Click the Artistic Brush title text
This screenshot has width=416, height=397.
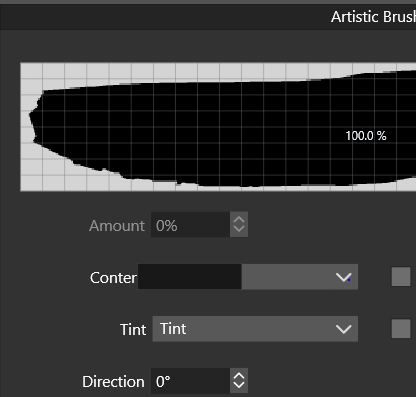pos(373,17)
